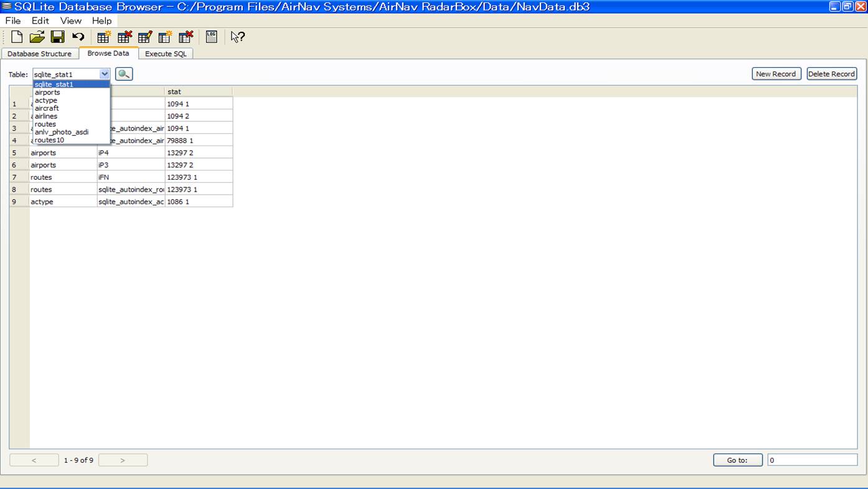The height and width of the screenshot is (489, 868).
Task: Select the Browse Data tab
Action: pyautogui.click(x=108, y=53)
